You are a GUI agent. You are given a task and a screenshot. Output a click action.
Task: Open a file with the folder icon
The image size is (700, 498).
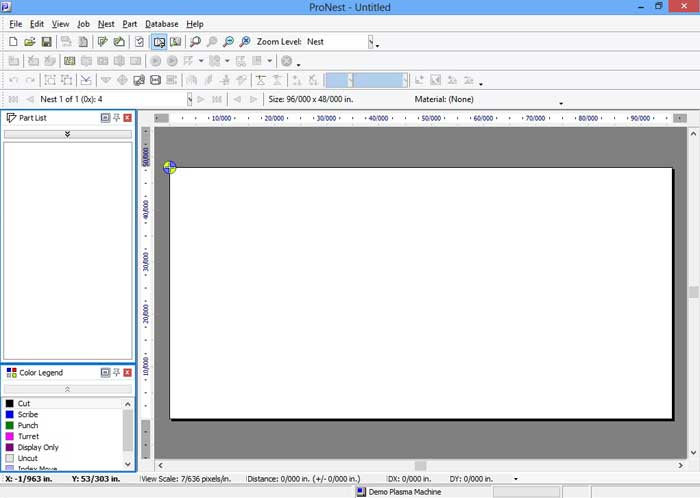pos(30,42)
